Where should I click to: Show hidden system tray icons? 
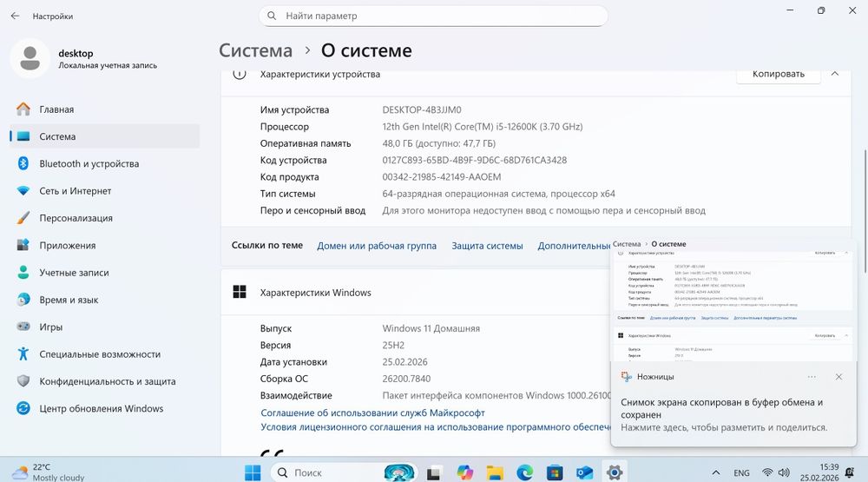[x=716, y=472]
